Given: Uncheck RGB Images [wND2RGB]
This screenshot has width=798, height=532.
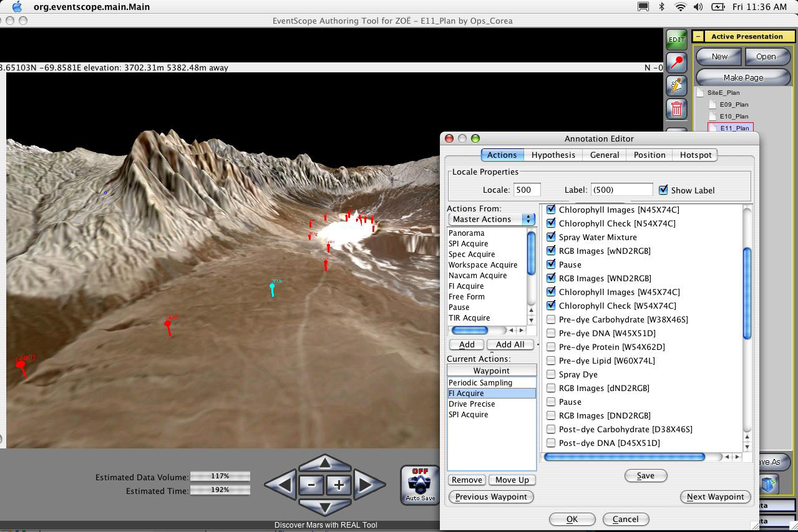Looking at the screenshot, I should (x=551, y=251).
